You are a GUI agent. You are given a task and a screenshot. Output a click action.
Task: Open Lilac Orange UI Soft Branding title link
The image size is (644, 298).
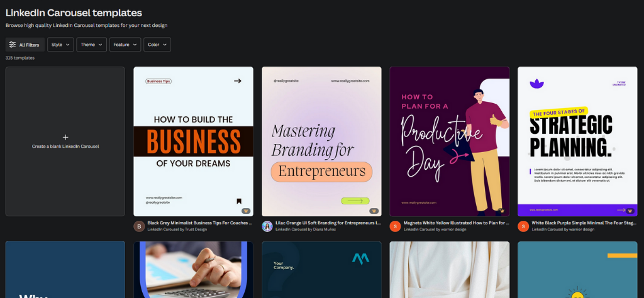[328, 223]
